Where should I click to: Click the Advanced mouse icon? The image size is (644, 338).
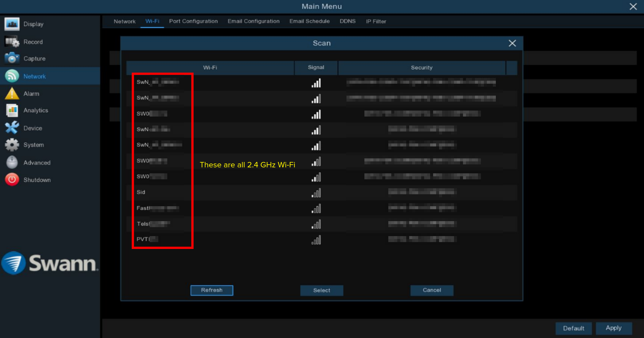pyautogui.click(x=12, y=162)
